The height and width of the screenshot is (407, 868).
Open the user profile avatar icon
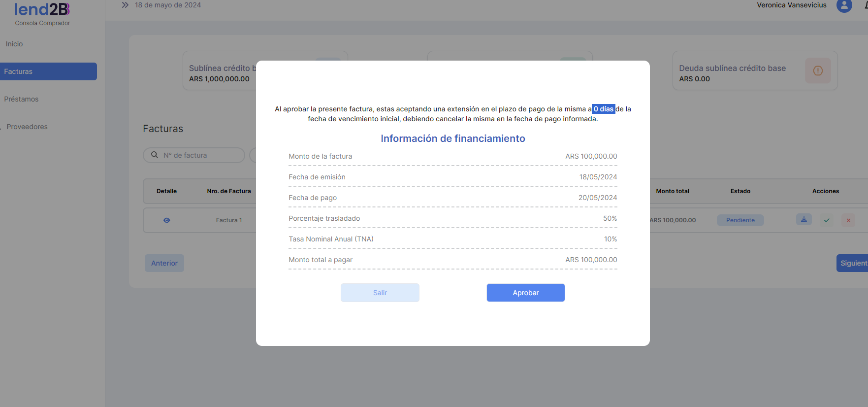tap(844, 5)
